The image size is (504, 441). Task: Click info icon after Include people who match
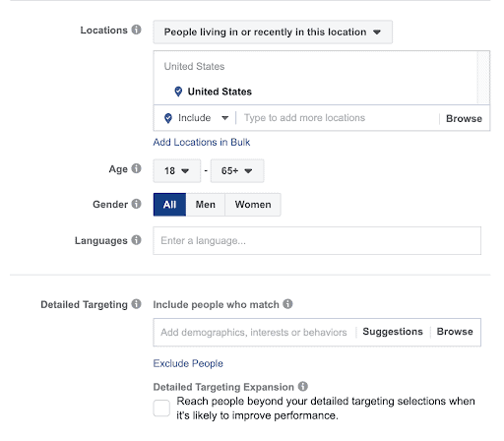[x=287, y=304]
